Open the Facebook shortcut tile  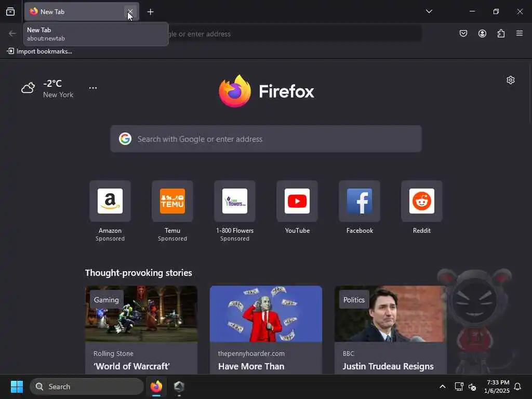360,201
